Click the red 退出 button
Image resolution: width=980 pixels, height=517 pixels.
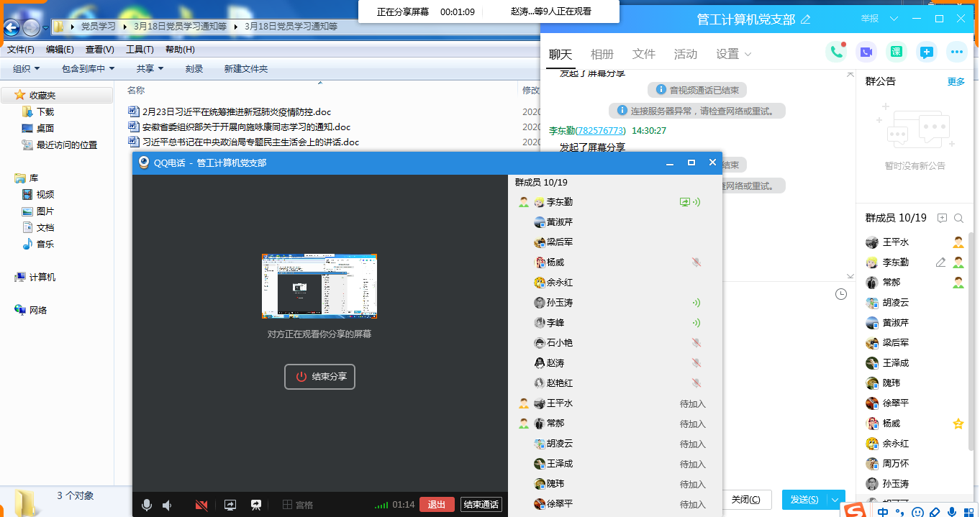(x=437, y=505)
